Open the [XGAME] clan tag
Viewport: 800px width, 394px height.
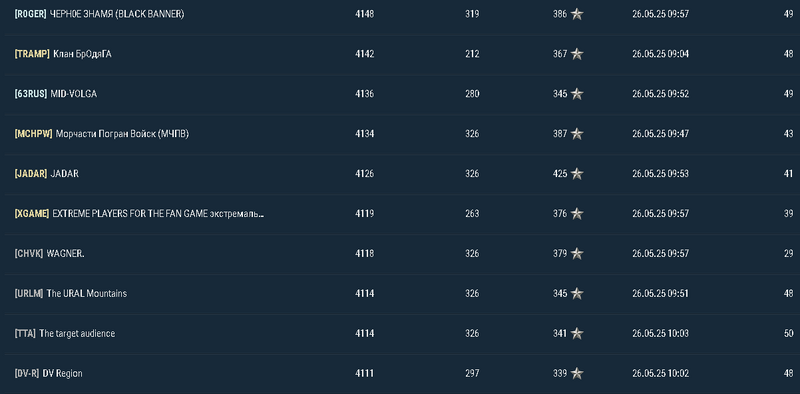point(32,214)
